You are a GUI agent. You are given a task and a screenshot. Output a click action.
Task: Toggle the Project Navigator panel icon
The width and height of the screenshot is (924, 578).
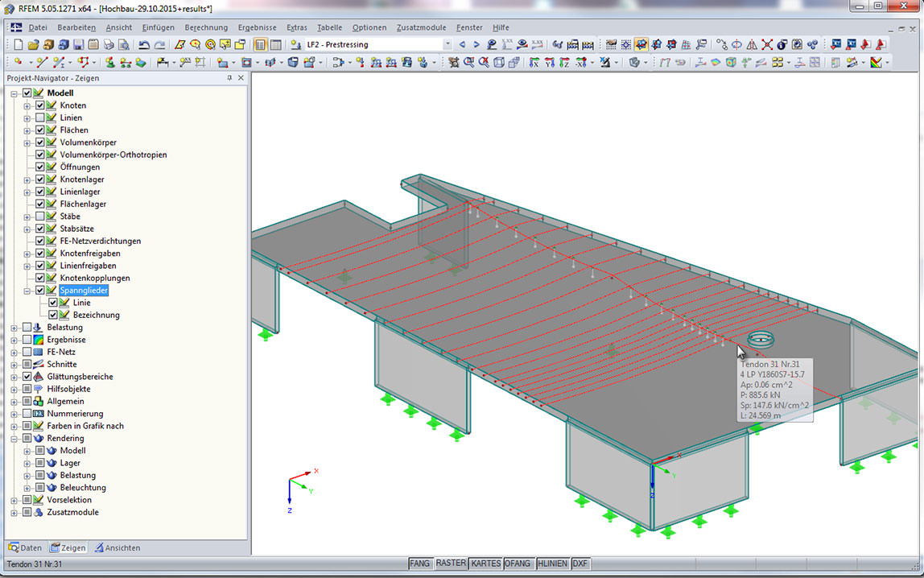coord(260,44)
